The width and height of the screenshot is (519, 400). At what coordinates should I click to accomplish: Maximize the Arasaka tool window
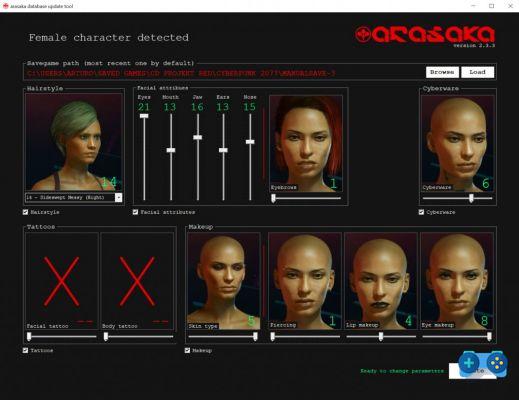[492, 6]
